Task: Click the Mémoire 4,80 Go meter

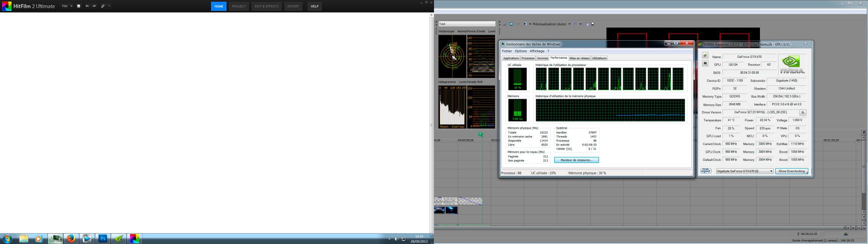Action: [517, 110]
